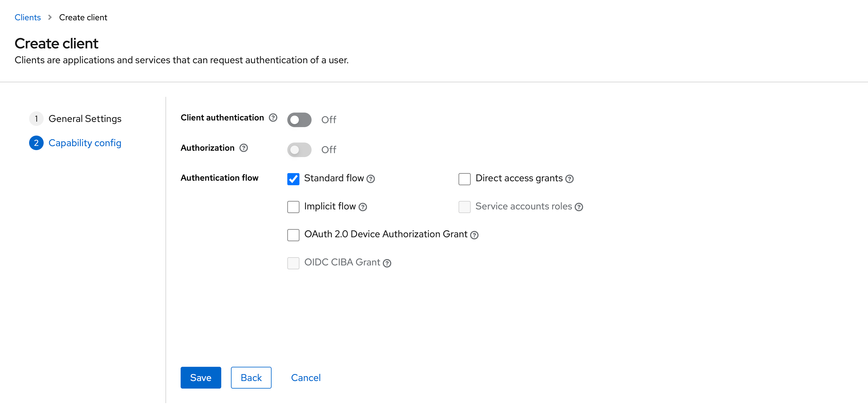Show help for Implicit flow
This screenshot has height=414, width=868.
coord(362,207)
